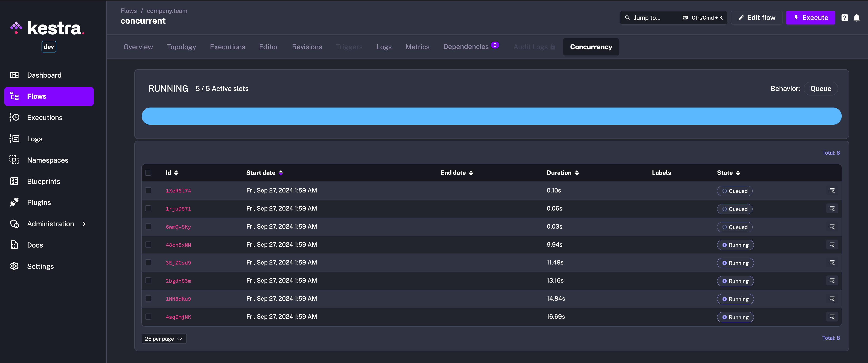Open Namespaces section
Viewport: 868px width, 363px height.
pos(48,160)
